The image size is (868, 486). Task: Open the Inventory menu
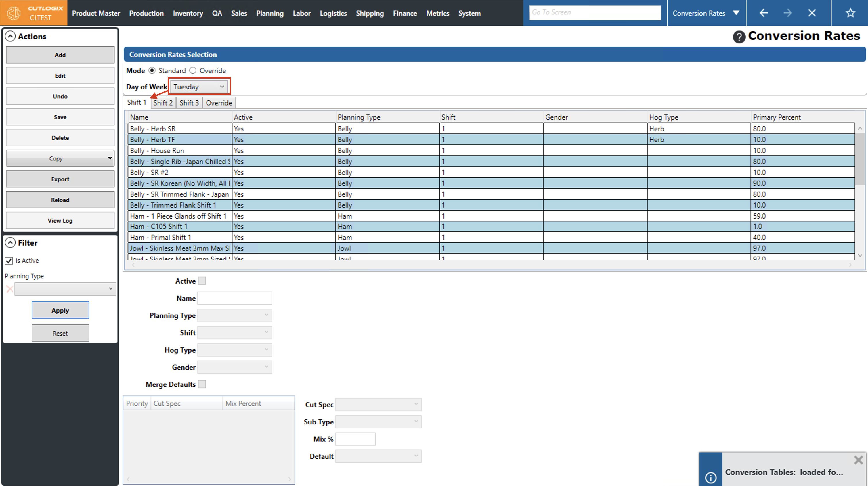click(x=188, y=13)
